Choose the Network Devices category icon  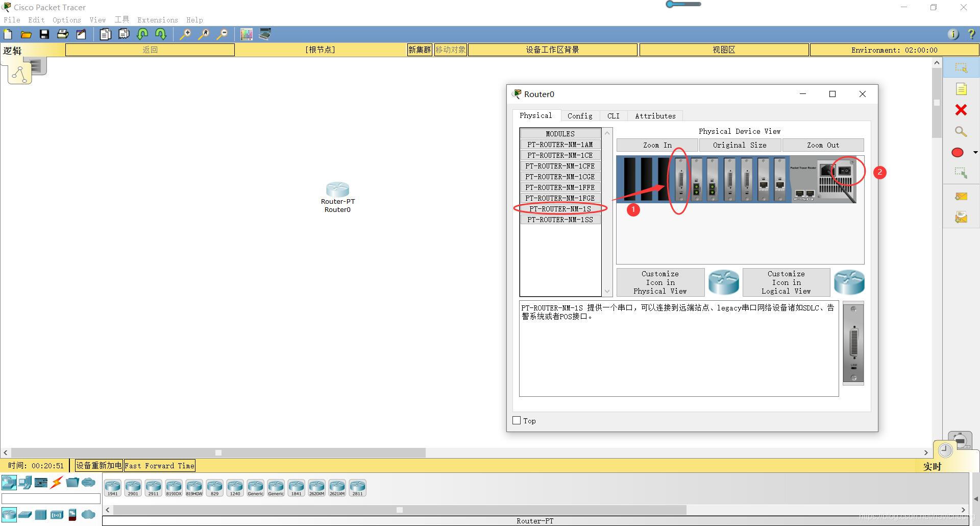pyautogui.click(x=9, y=482)
